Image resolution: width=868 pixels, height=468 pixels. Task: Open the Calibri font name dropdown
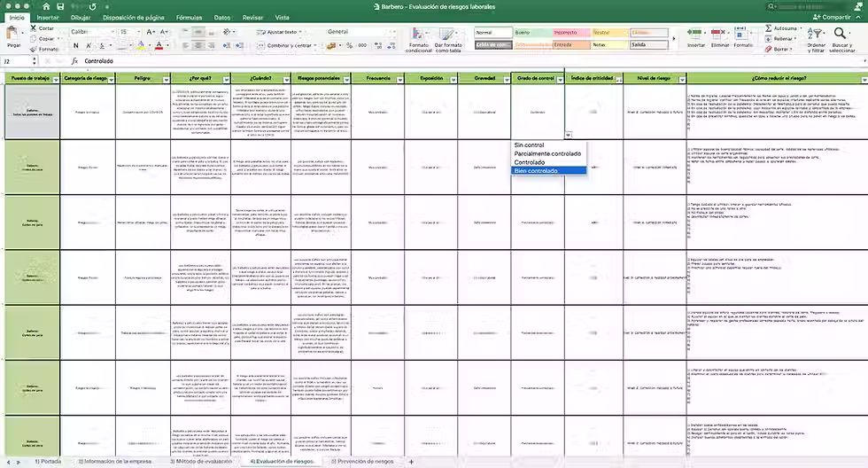[113, 32]
